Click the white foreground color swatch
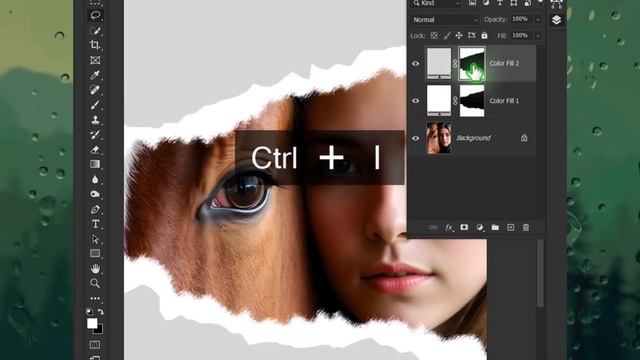This screenshot has width=640, height=360. click(92, 323)
